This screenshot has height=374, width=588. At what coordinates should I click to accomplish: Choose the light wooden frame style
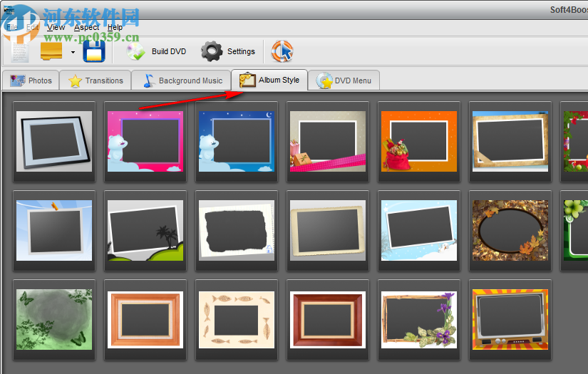pos(145,320)
